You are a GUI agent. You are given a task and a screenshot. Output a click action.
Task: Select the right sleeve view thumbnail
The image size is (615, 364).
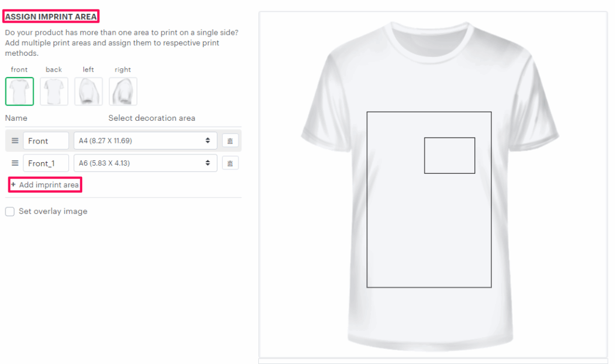[x=123, y=91]
